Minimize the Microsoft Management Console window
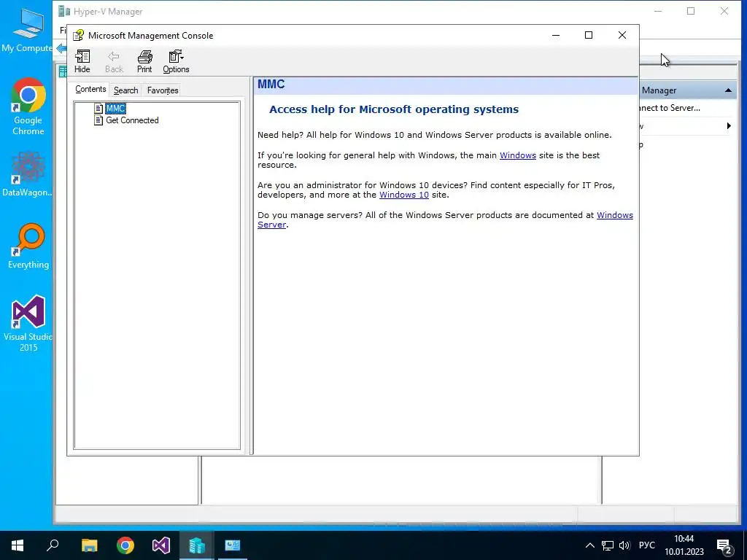Viewport: 747px width, 560px height. (555, 35)
